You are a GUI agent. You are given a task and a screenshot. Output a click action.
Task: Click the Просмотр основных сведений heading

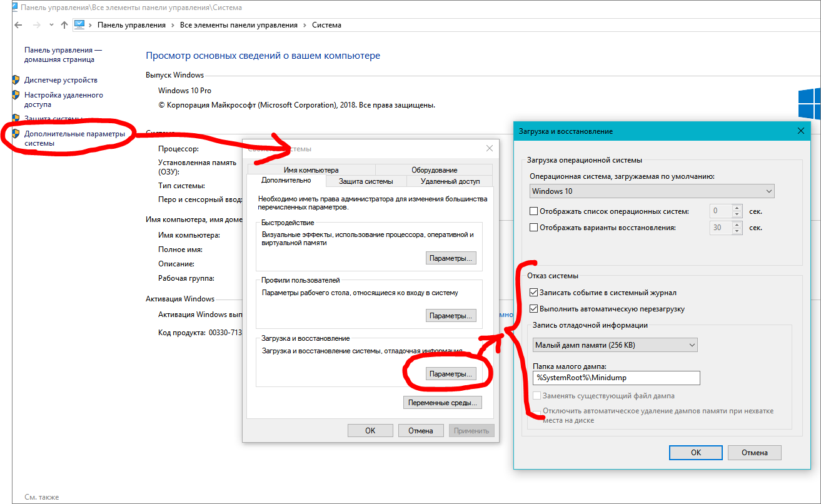pos(263,56)
